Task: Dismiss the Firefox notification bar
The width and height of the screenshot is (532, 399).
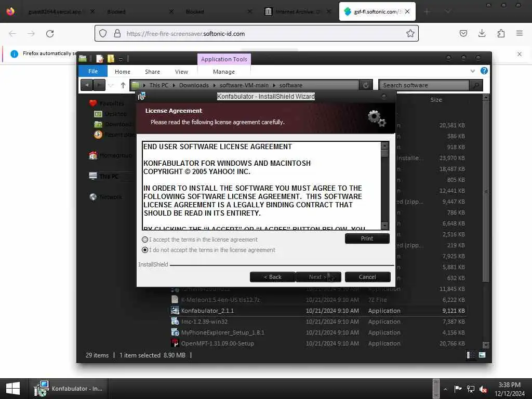Action: coord(519,54)
